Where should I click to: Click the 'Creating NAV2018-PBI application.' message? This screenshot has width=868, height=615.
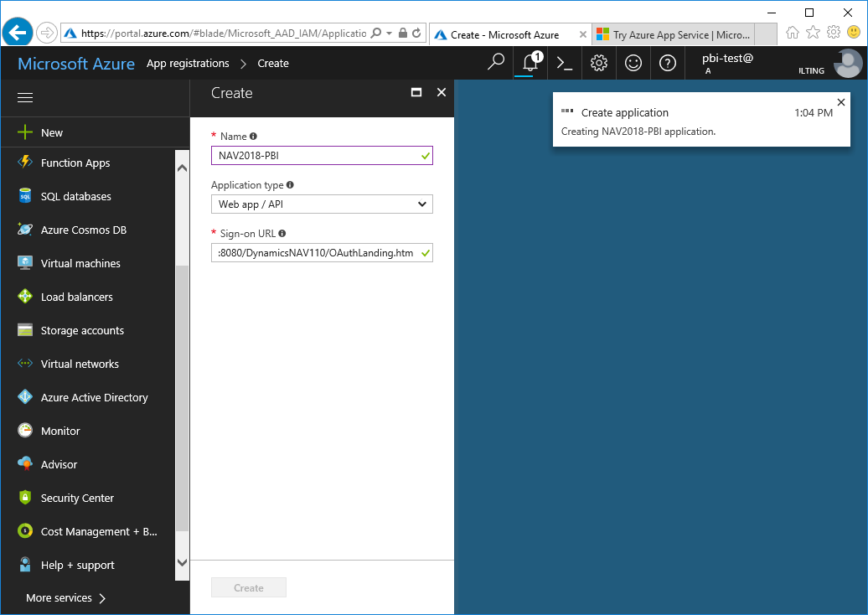638,132
